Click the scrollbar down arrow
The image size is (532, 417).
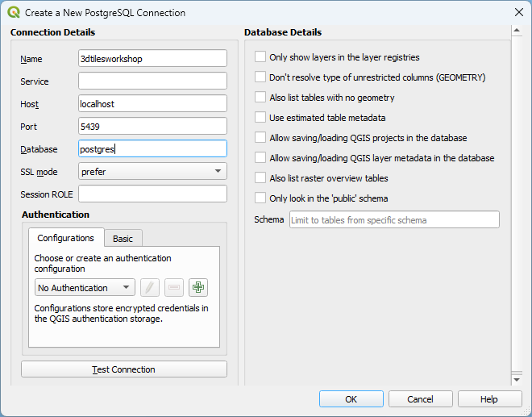517,380
